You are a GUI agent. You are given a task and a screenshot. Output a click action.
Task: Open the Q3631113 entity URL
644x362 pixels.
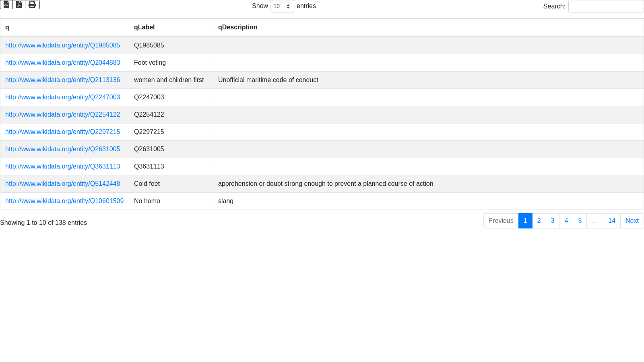(x=62, y=167)
